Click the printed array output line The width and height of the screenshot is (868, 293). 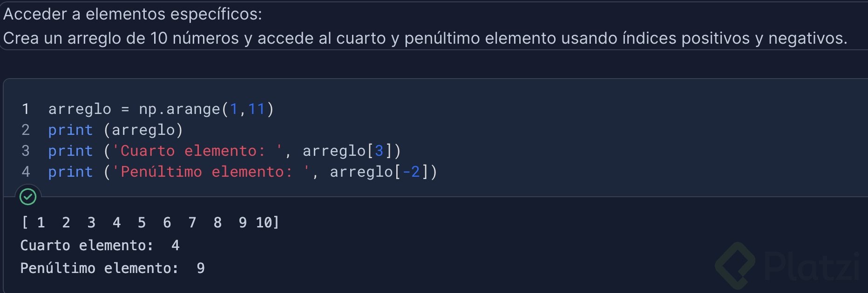(x=150, y=223)
